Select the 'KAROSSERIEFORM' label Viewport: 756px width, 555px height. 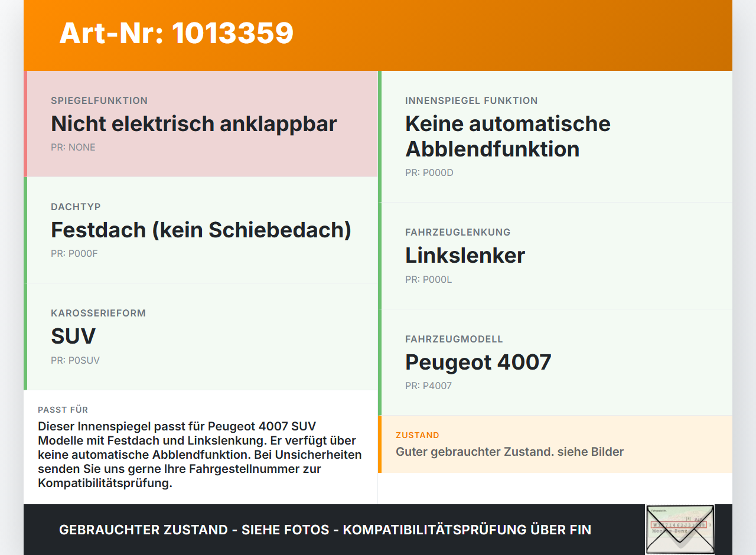[98, 314]
